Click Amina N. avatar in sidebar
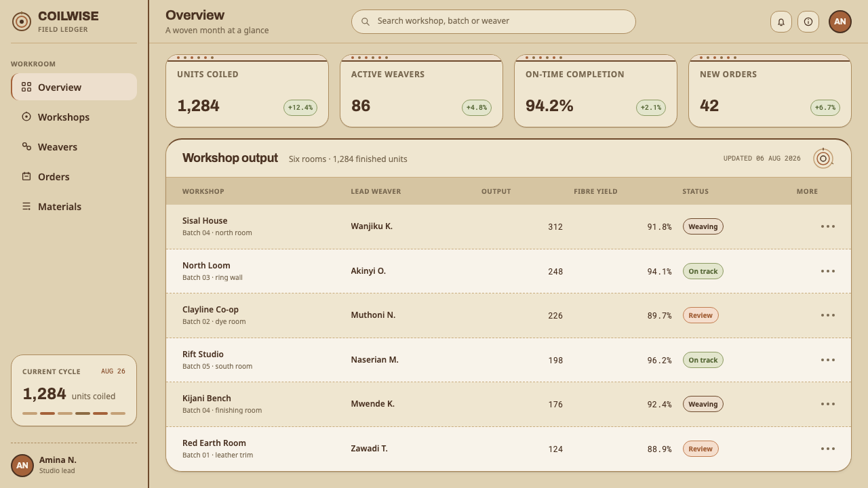Viewport: 868px width, 488px height. point(22,466)
